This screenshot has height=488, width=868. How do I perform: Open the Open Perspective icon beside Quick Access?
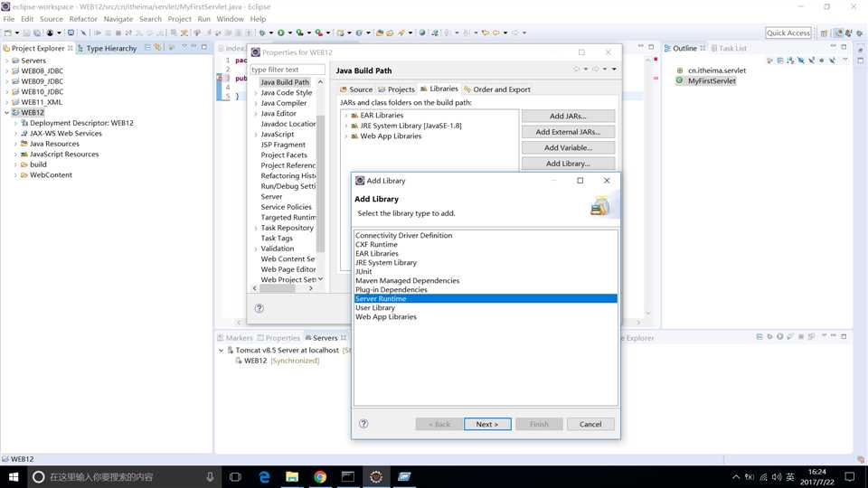(x=824, y=33)
